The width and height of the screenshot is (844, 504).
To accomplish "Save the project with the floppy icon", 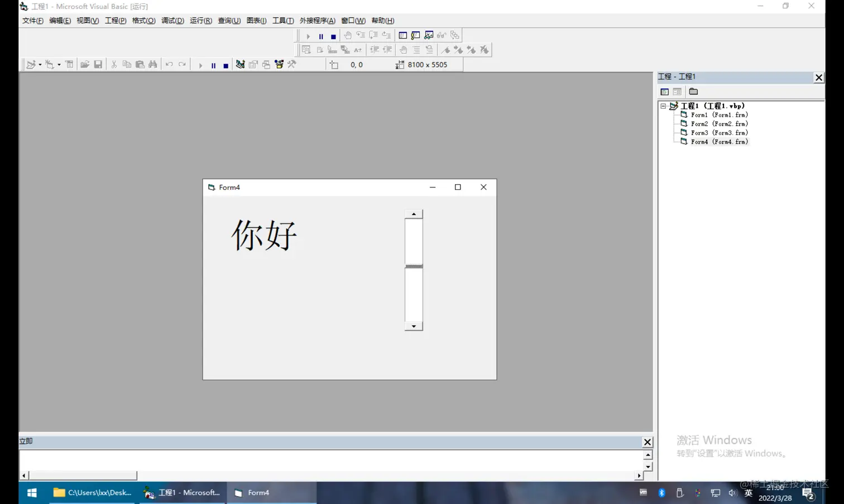I will click(98, 65).
